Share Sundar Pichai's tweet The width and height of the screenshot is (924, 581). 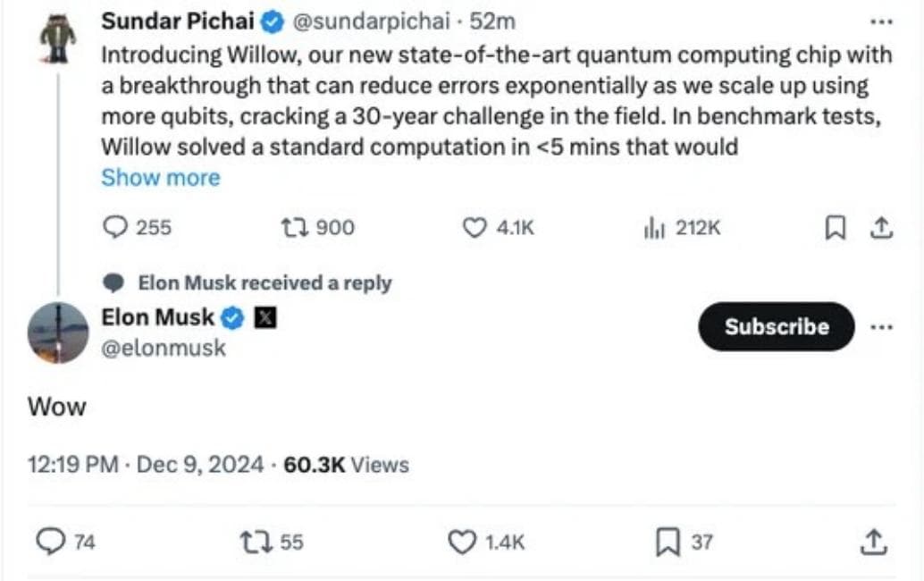coord(881,229)
